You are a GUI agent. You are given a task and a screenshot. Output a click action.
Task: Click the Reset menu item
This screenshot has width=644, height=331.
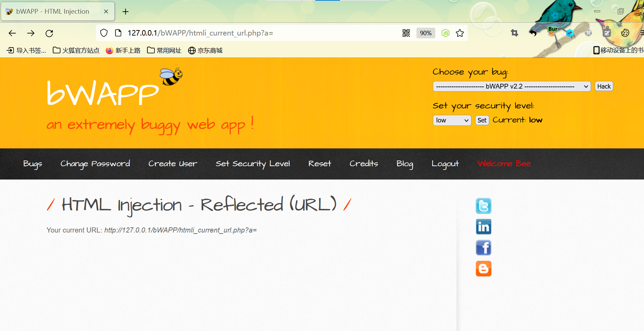pyautogui.click(x=319, y=164)
